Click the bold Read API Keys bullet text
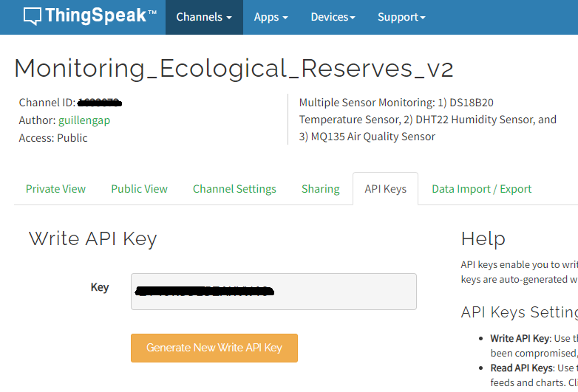The height and width of the screenshot is (392, 578). coord(522,368)
